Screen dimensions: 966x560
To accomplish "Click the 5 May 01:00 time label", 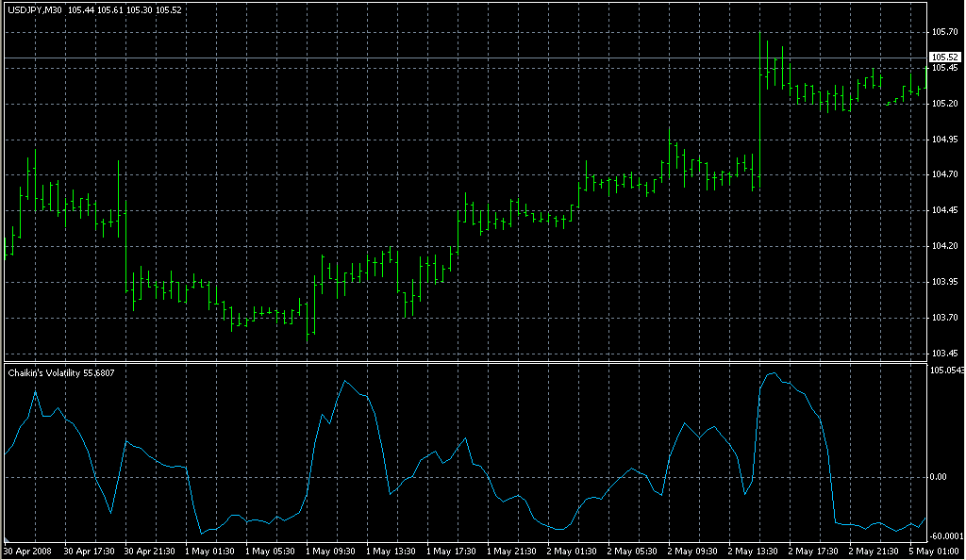I will point(934,552).
